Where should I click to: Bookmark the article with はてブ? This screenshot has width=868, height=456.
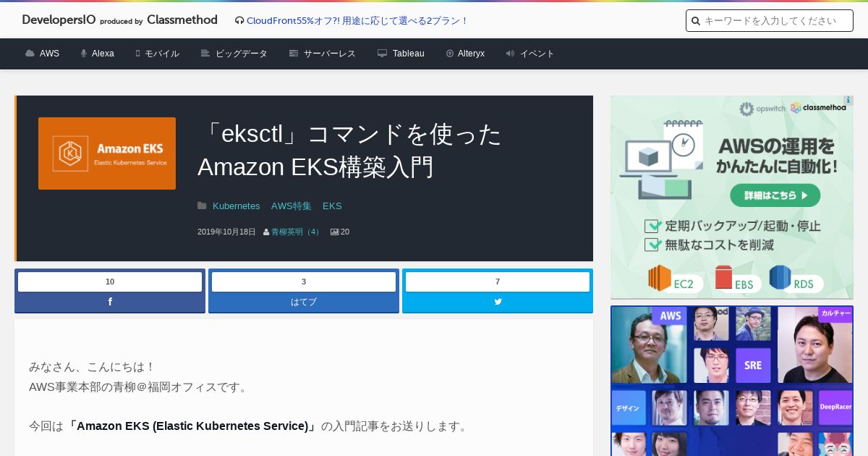click(304, 302)
